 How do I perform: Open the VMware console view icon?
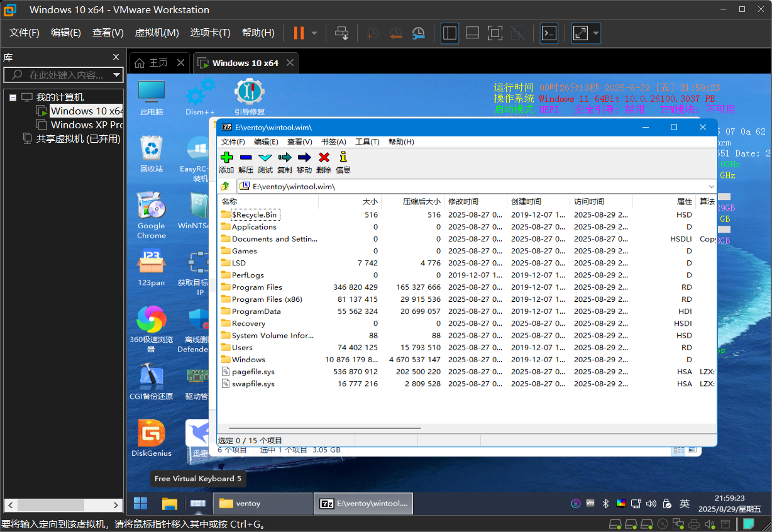(549, 33)
